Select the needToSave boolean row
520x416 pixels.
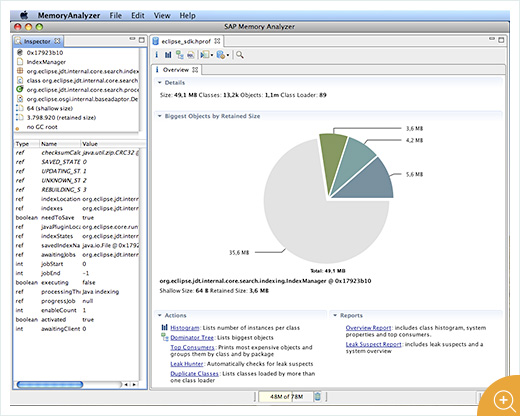(x=76, y=218)
